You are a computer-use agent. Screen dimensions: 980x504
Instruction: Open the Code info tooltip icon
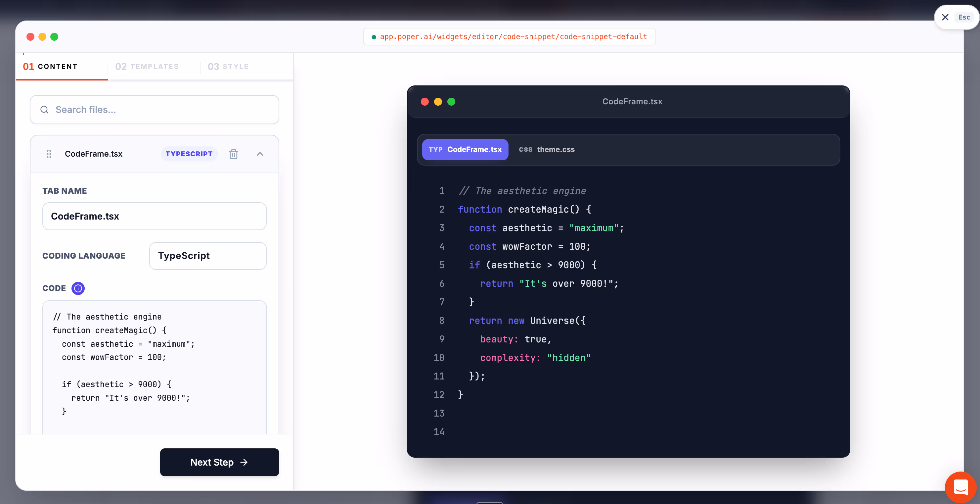(x=78, y=288)
